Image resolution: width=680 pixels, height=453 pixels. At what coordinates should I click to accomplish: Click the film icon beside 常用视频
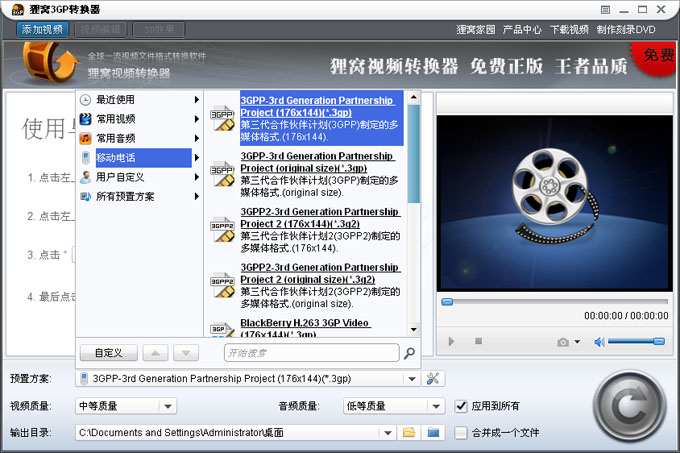(85, 119)
